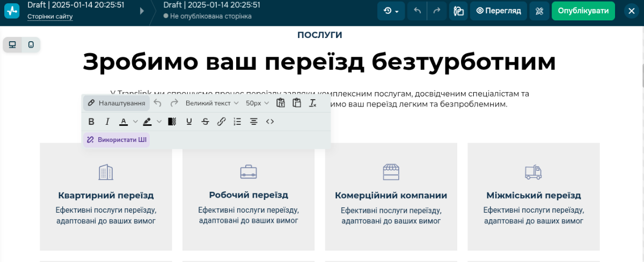Screen dimensions: 644x262
Task: Redo change in top header
Action: click(x=437, y=11)
